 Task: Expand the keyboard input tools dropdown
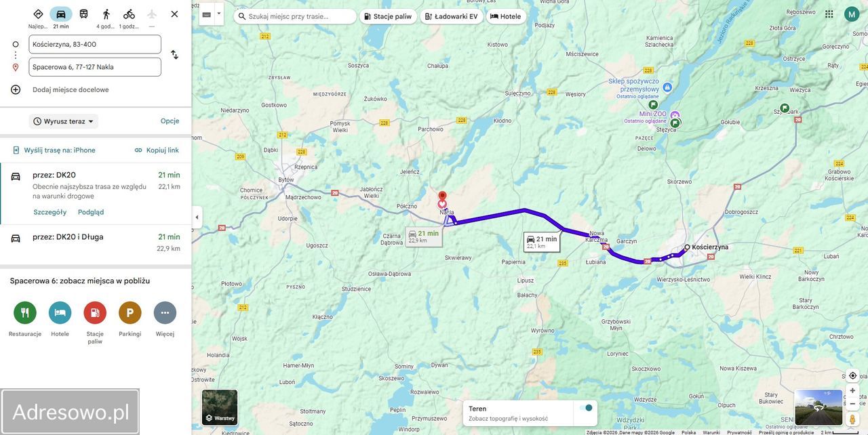tap(218, 14)
